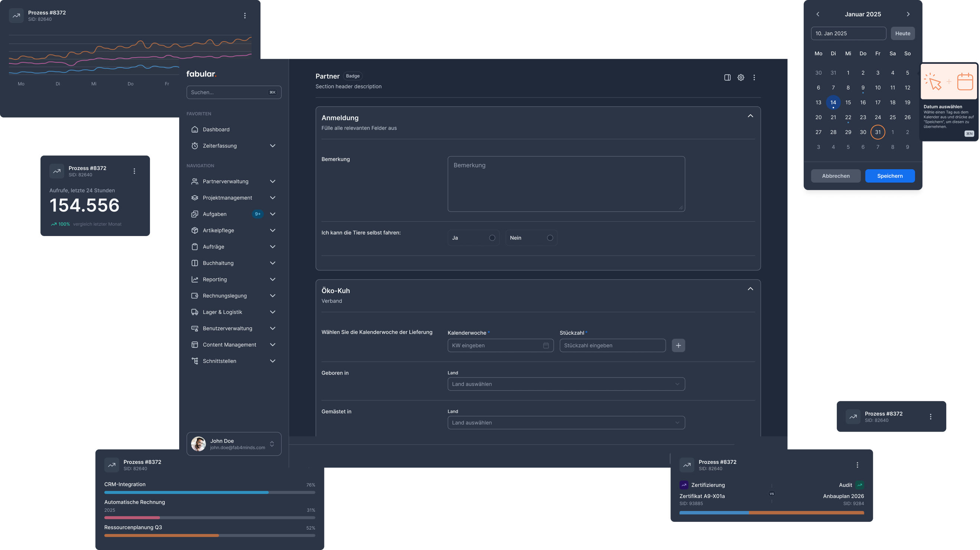
Task: Open Gemästet in Land dropdown
Action: click(x=566, y=423)
